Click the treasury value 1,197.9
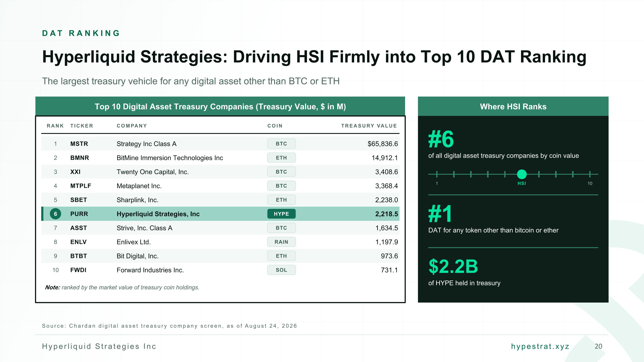This screenshot has width=644, height=362. 386,242
